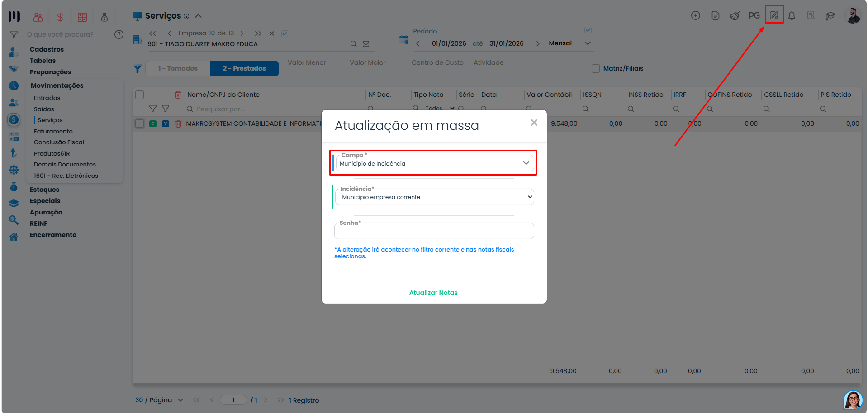Collapse the Serviços title chevron
The image size is (868, 413).
pyautogui.click(x=198, y=16)
